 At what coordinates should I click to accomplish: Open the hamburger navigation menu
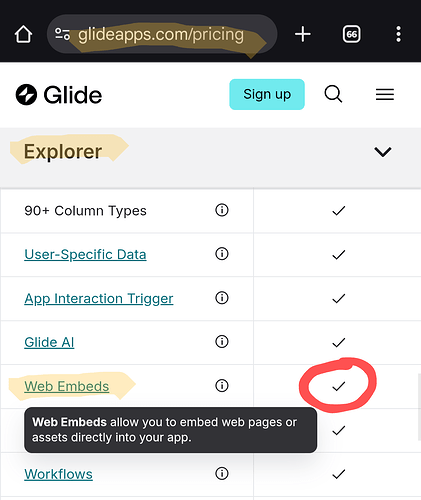click(x=385, y=94)
